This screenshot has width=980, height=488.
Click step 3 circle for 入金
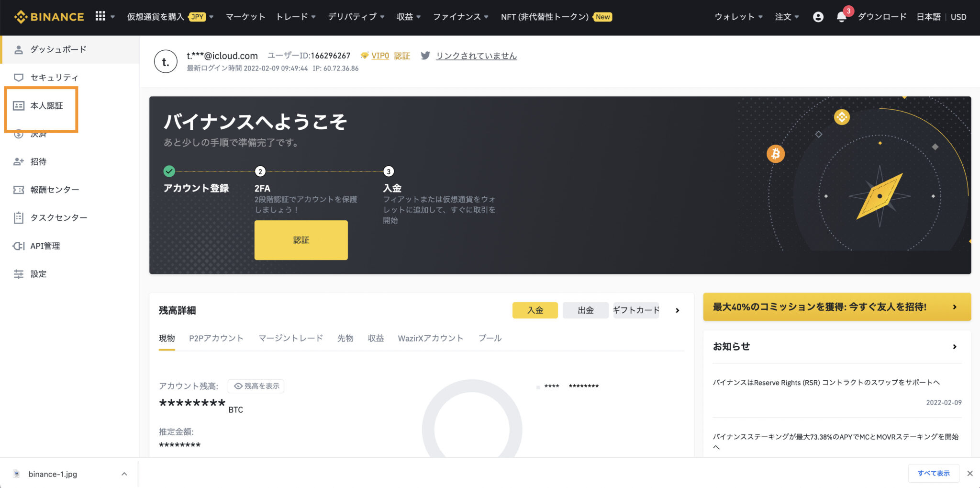[x=389, y=171]
